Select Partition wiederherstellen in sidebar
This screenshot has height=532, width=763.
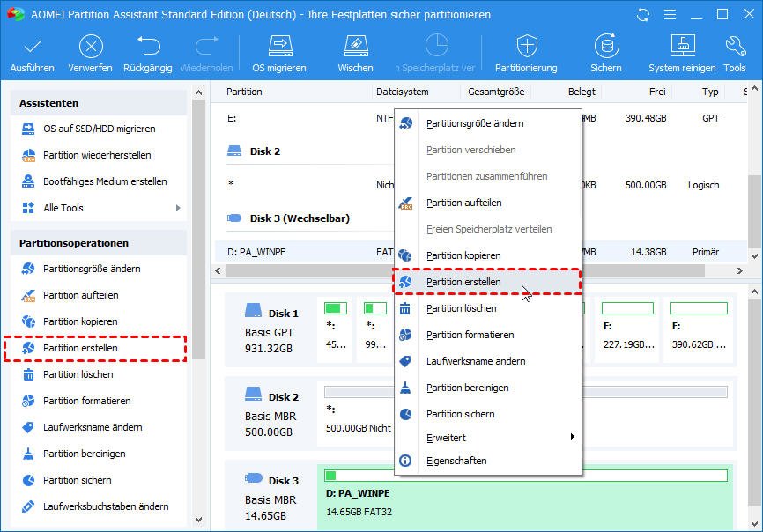(x=99, y=155)
